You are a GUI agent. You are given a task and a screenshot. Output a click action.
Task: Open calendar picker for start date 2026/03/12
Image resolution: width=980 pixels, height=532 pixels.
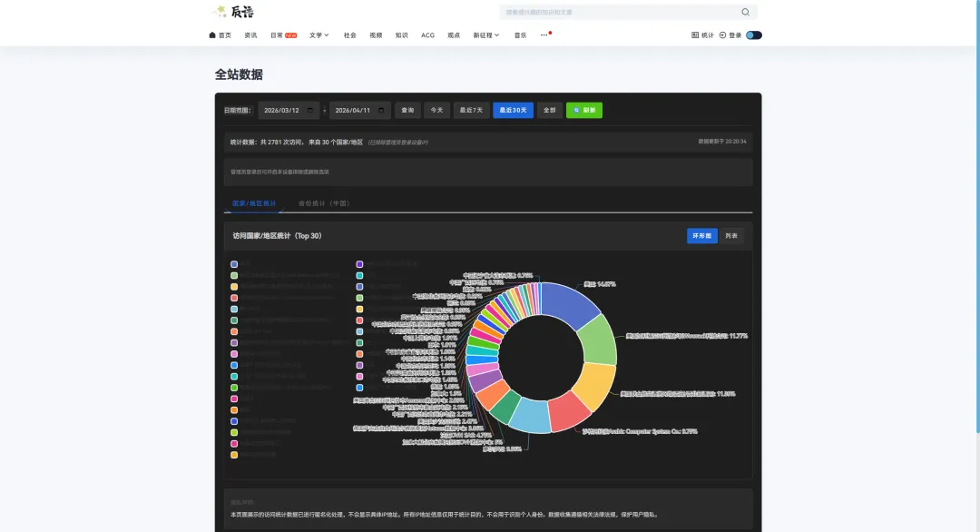pyautogui.click(x=311, y=111)
